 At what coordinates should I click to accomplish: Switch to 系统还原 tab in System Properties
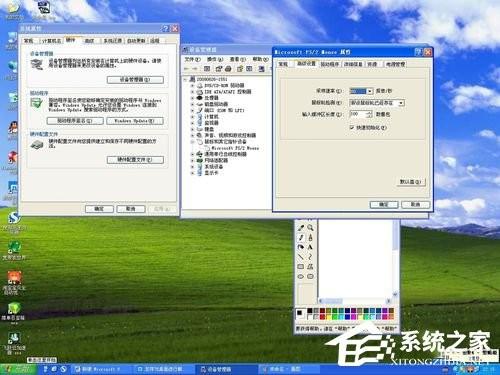pos(113,41)
